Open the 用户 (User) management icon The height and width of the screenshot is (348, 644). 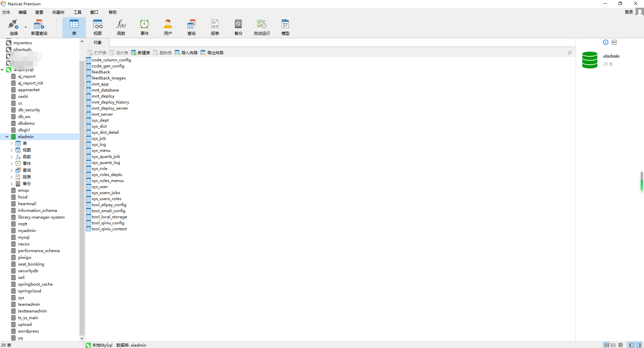(168, 27)
